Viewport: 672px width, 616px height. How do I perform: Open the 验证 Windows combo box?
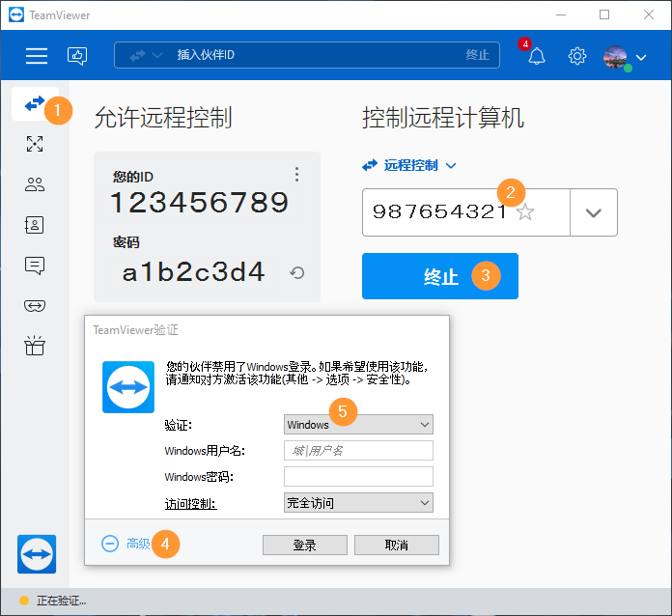(358, 425)
